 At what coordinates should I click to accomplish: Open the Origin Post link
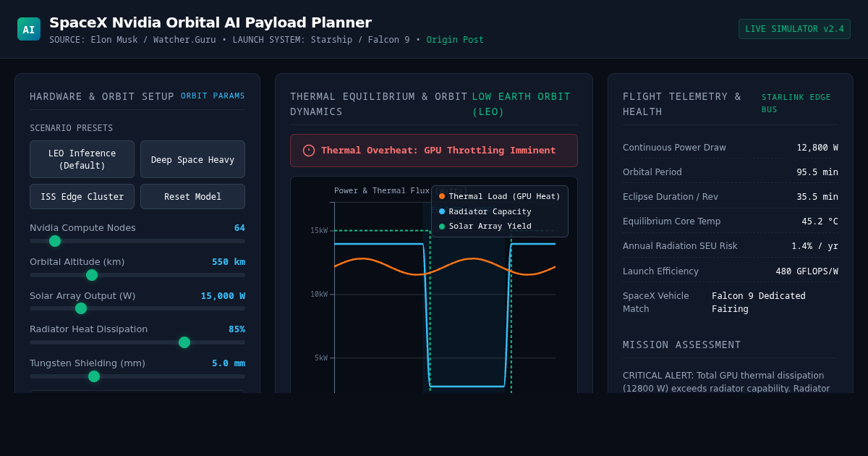pos(455,40)
